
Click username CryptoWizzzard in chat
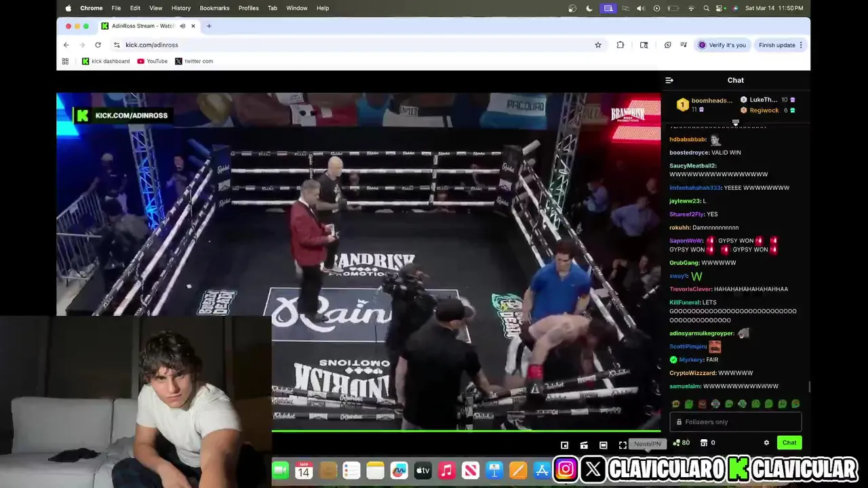[x=692, y=373]
